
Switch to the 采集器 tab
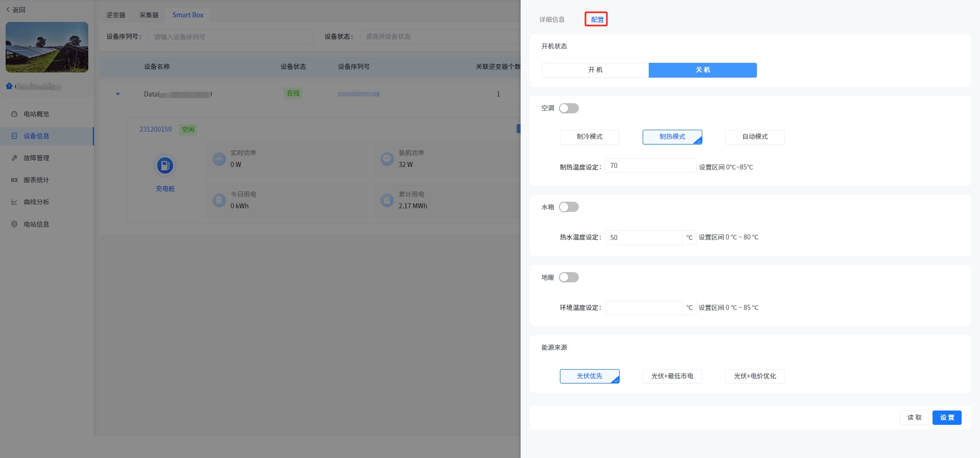149,15
